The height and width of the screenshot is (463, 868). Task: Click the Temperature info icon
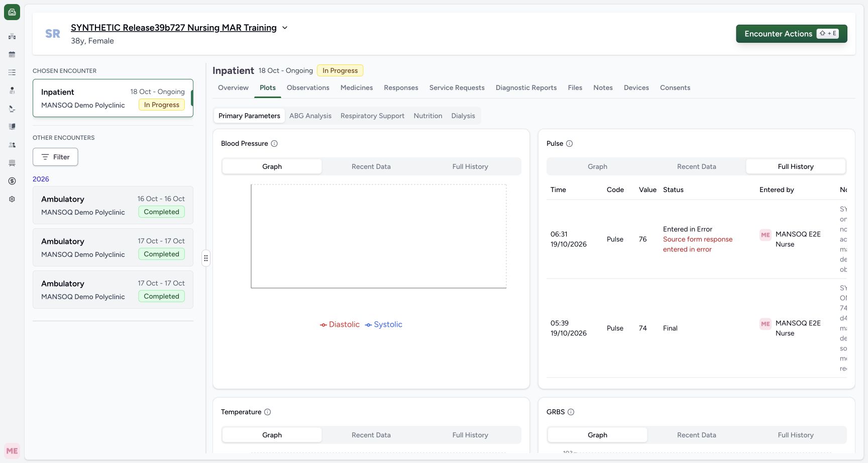(x=267, y=412)
